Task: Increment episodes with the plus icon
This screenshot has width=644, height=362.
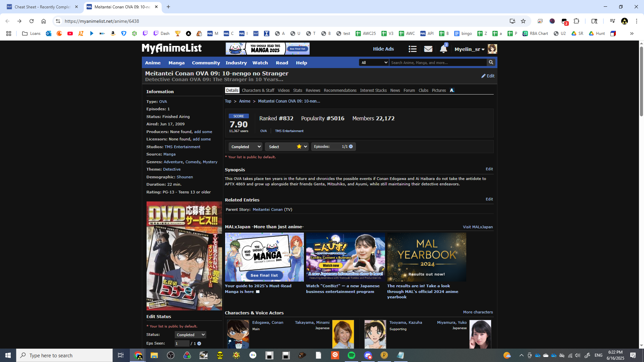Action: 351,146
